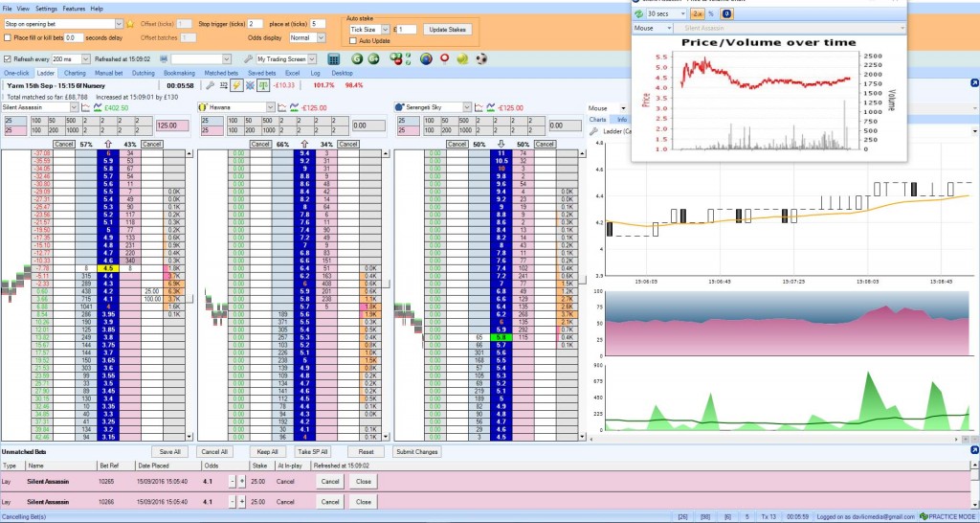Screen dimensions: 980x523
Task: Click the Cancel All button
Action: point(213,452)
